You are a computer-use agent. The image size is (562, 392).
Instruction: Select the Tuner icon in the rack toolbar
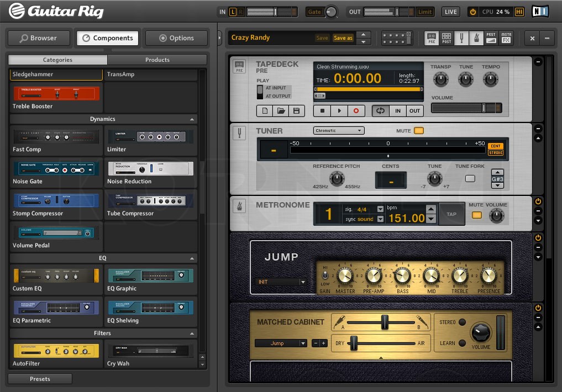462,38
